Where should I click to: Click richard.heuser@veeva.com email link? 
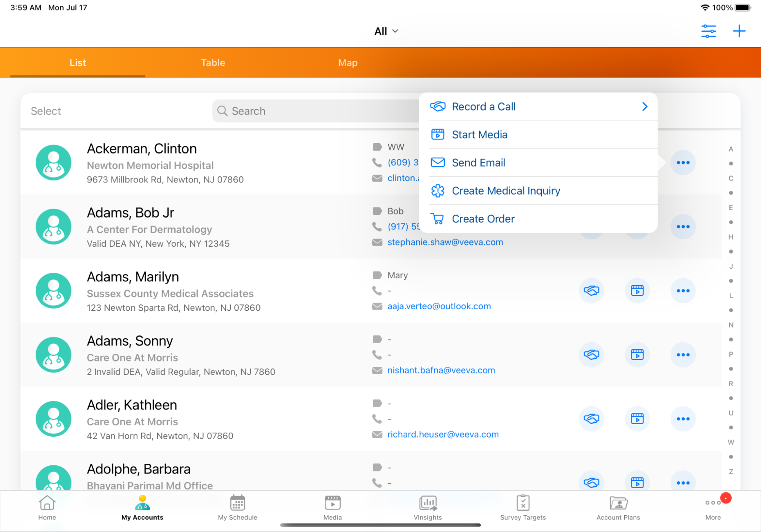[x=443, y=435]
